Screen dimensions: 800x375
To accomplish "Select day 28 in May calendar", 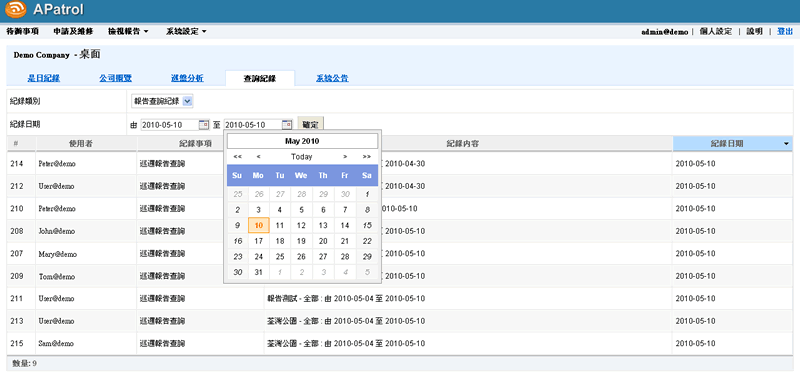I will (345, 257).
